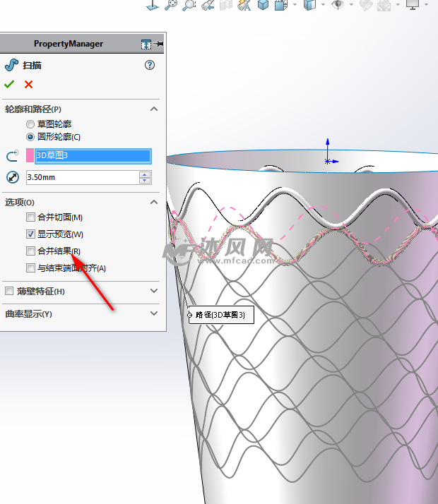Viewport: 438px width, 504px height.
Task: Select the Zoom to Area magnifier
Action: click(x=189, y=5)
